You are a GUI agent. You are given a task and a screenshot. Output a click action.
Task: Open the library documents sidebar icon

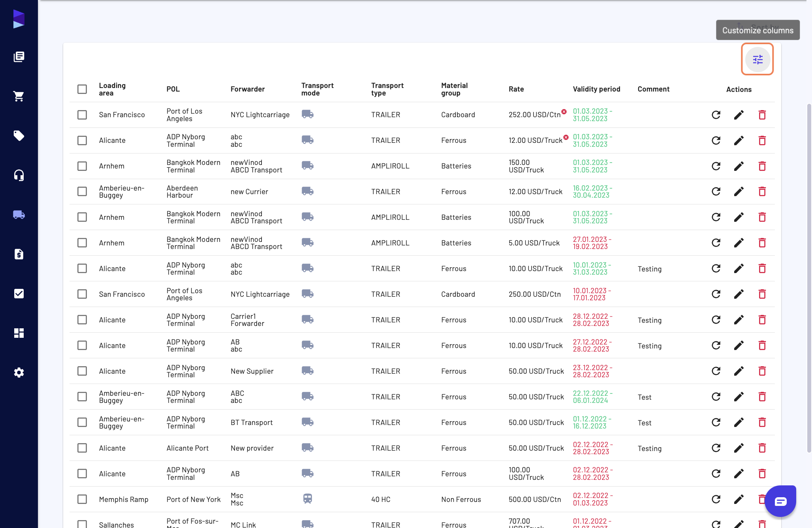pyautogui.click(x=19, y=57)
